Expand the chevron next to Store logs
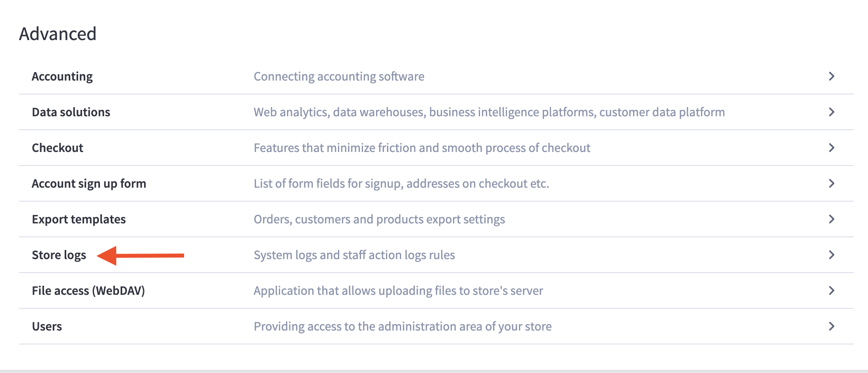868x373 pixels. coord(832,255)
